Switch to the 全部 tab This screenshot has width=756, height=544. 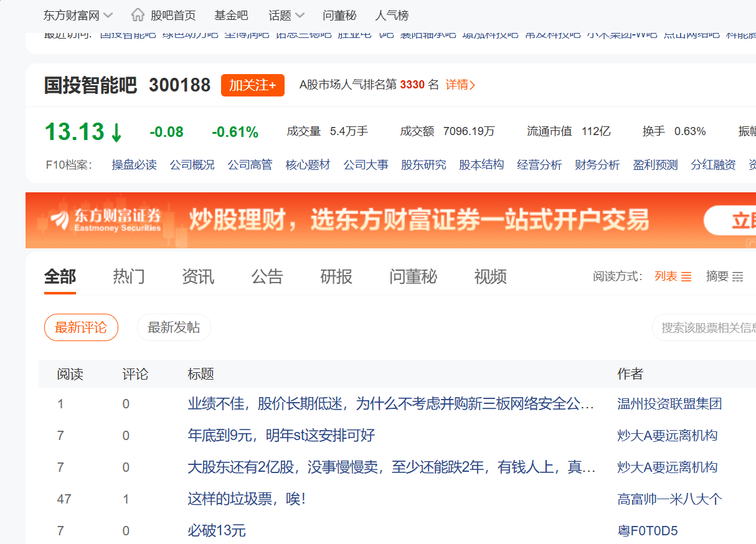pyautogui.click(x=60, y=276)
